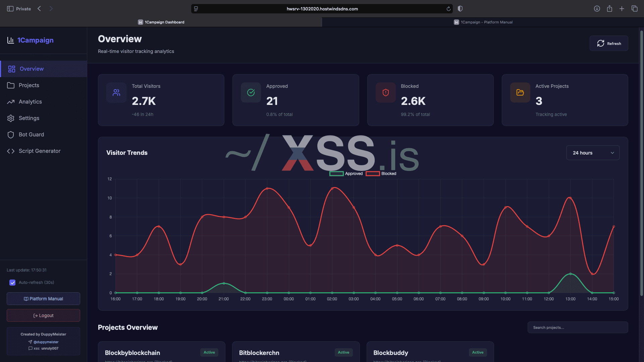Screen dimensions: 644x362
Task: Expand the browser tab overview button
Action: click(x=635, y=9)
